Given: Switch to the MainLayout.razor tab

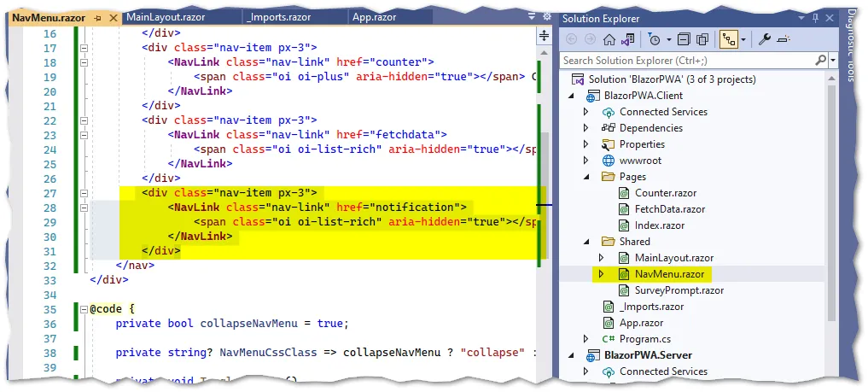Looking at the screenshot, I should click(166, 17).
